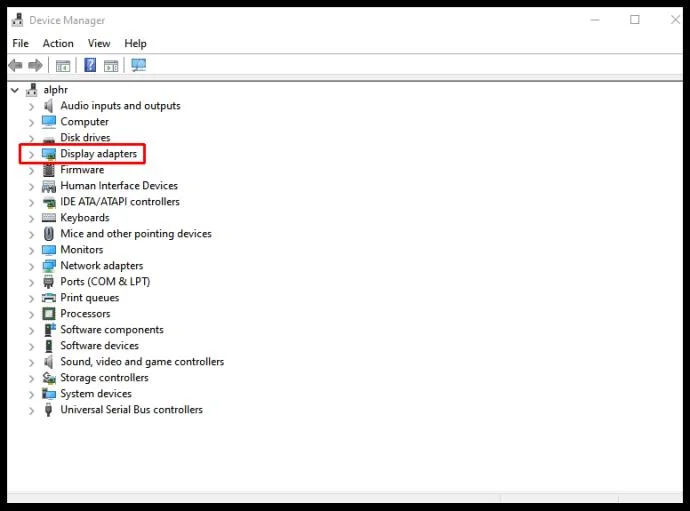Click the Back arrow toolbar icon
The image size is (690, 511).
(16, 66)
